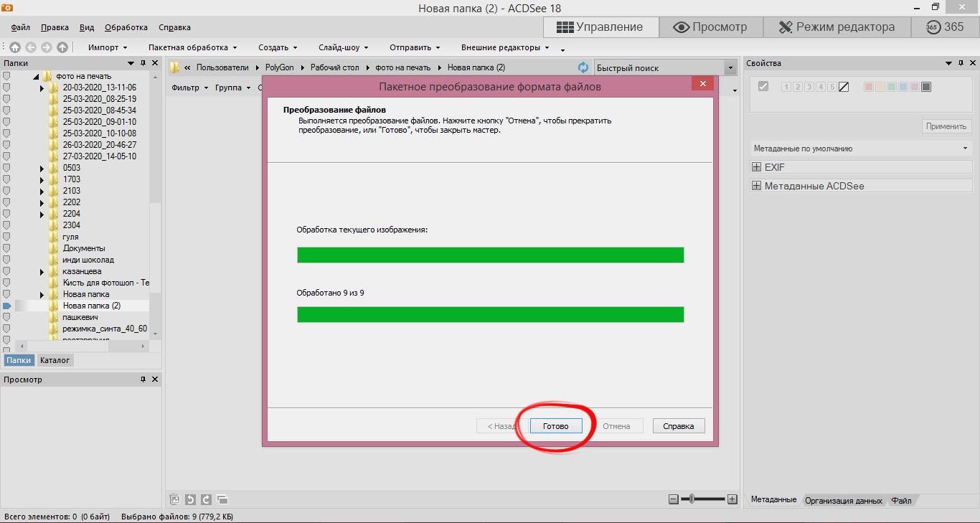Click the Быстрый поиск search field
The height and width of the screenshot is (523, 980).
(656, 68)
